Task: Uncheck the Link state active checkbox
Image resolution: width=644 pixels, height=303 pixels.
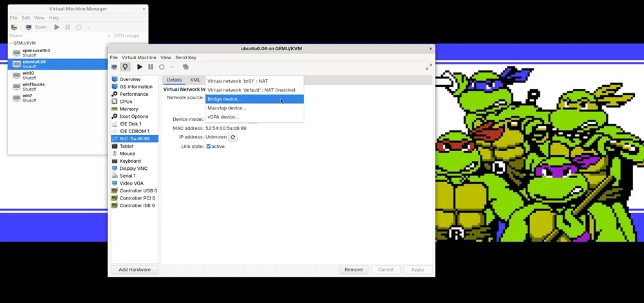Action: pos(209,147)
